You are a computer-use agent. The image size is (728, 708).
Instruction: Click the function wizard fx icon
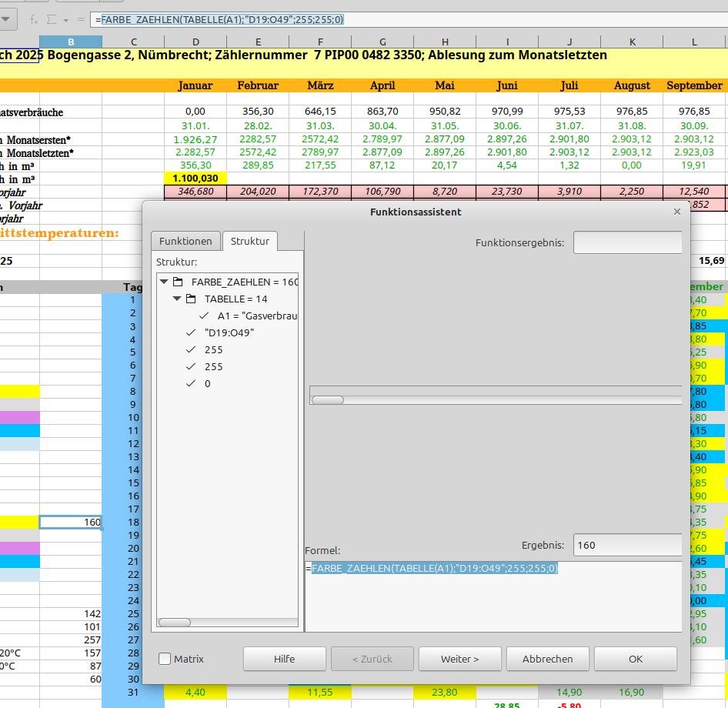[x=33, y=19]
